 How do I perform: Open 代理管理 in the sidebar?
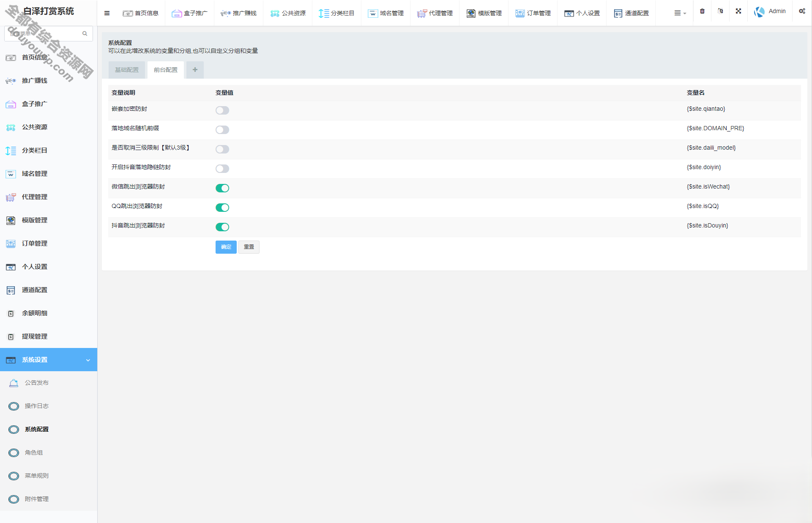[49, 197]
